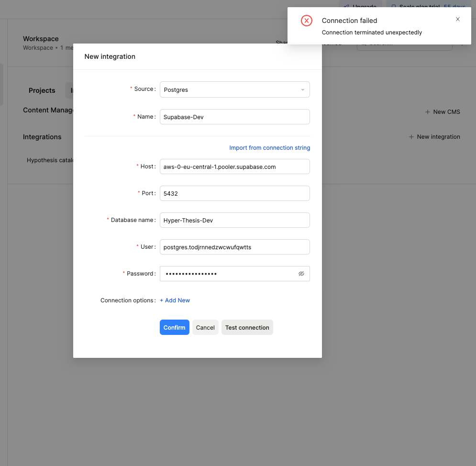
Task: Select the Port field showing 5432
Action: [234, 193]
